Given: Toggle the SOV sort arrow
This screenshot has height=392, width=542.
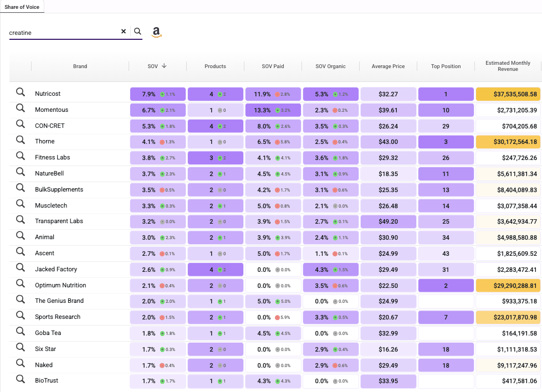Looking at the screenshot, I should 164,66.
